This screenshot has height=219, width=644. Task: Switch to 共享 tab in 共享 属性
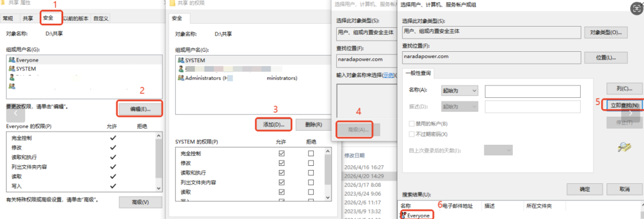pos(28,18)
